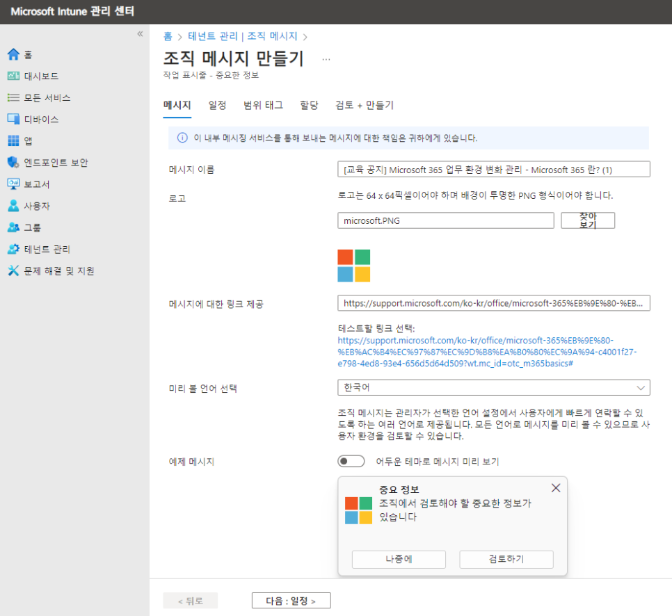Screen dimensions: 672x616
Task: Click the 찾아보기 browse button
Action: pyautogui.click(x=588, y=220)
